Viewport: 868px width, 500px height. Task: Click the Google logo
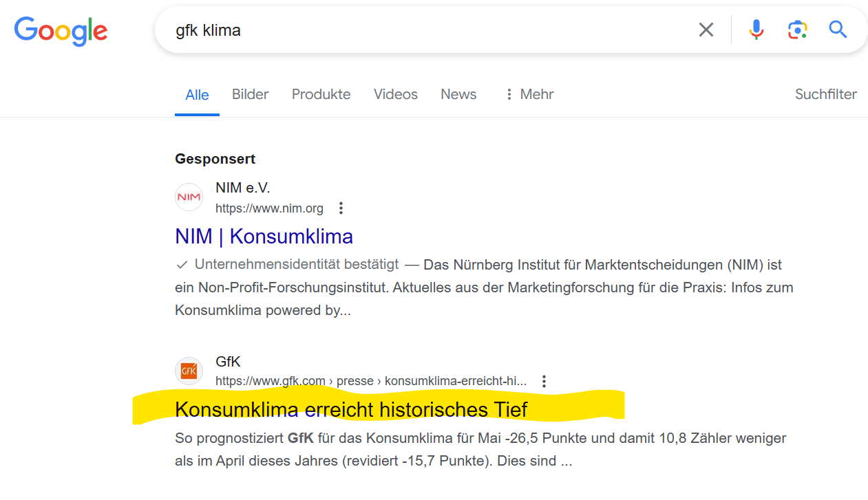(61, 30)
